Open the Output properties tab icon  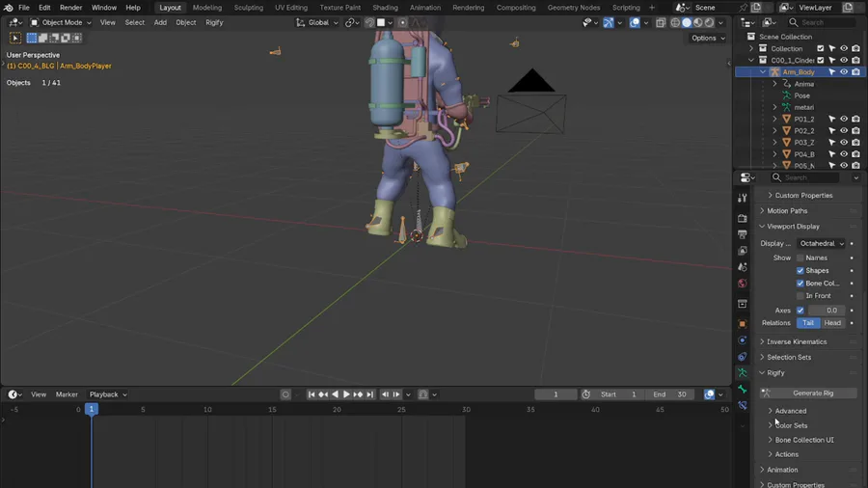[743, 234]
